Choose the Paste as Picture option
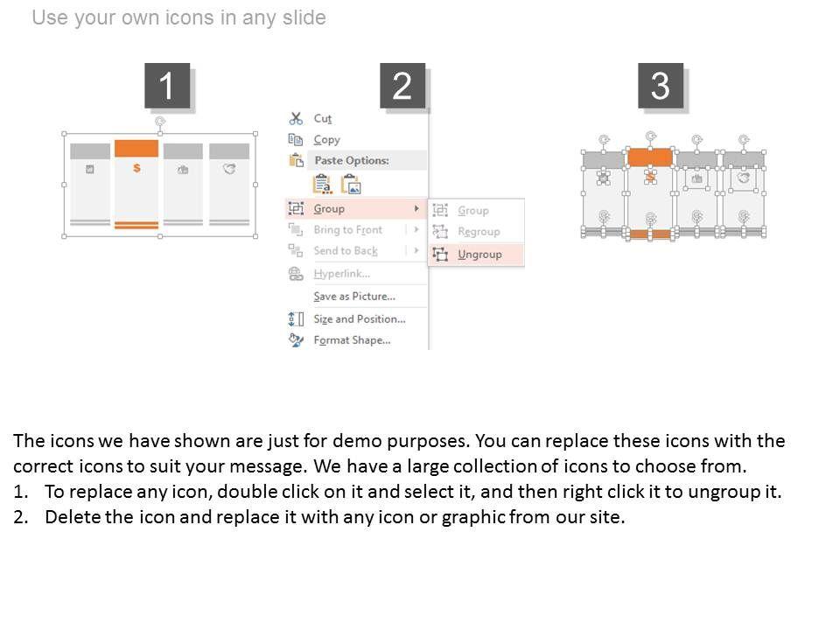 coord(351,184)
